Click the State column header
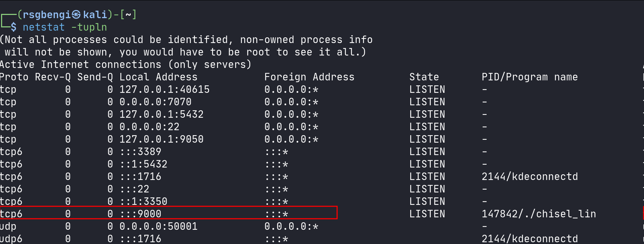The width and height of the screenshot is (644, 244). click(424, 77)
